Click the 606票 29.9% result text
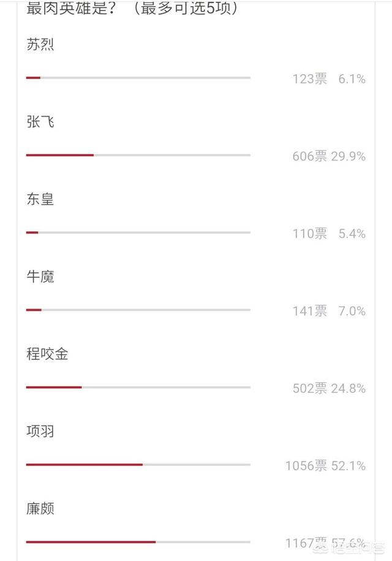The image size is (392, 561). pyautogui.click(x=329, y=156)
